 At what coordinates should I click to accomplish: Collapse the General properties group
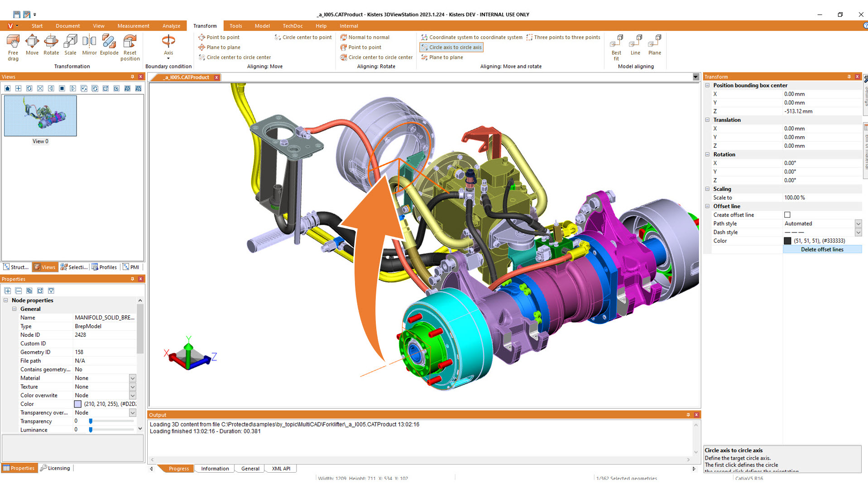coord(14,309)
